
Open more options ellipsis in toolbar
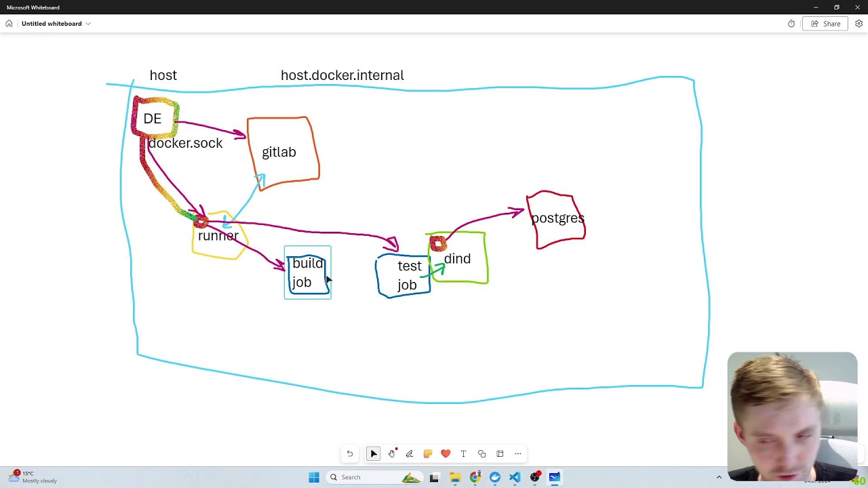point(518,453)
